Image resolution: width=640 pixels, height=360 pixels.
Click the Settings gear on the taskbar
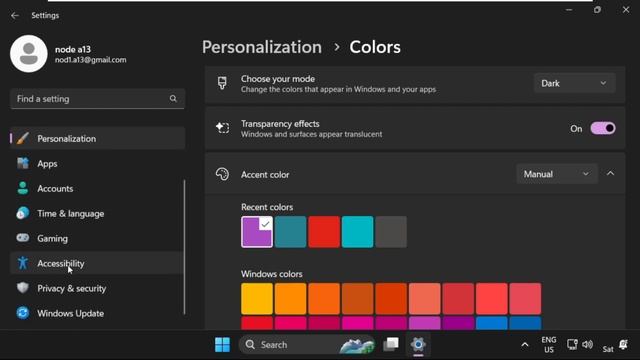418,344
